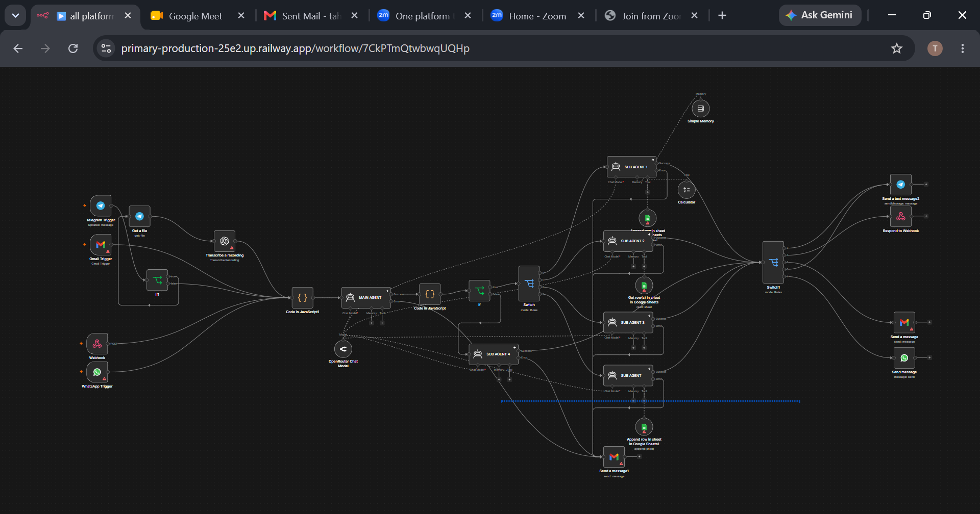Select the WhatsApp Trigger node
This screenshot has width=980, height=514.
click(x=97, y=372)
